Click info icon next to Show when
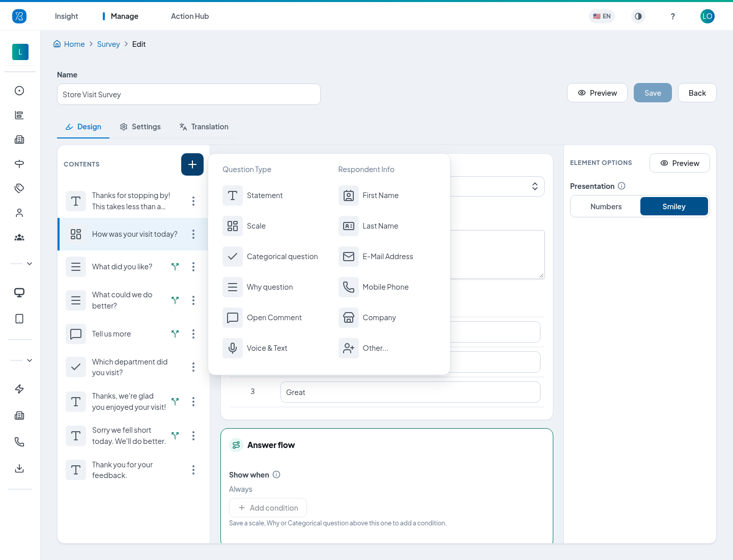The width and height of the screenshot is (733, 560). [276, 474]
